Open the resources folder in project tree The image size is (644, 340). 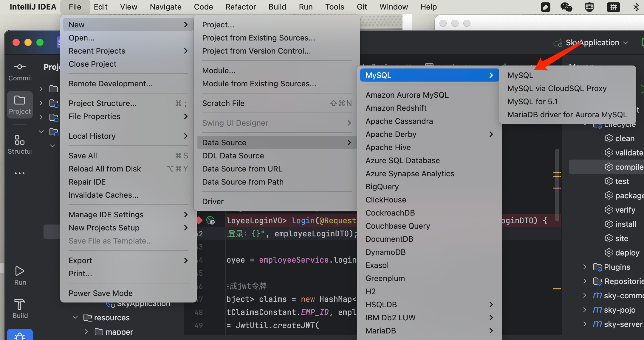click(x=112, y=318)
